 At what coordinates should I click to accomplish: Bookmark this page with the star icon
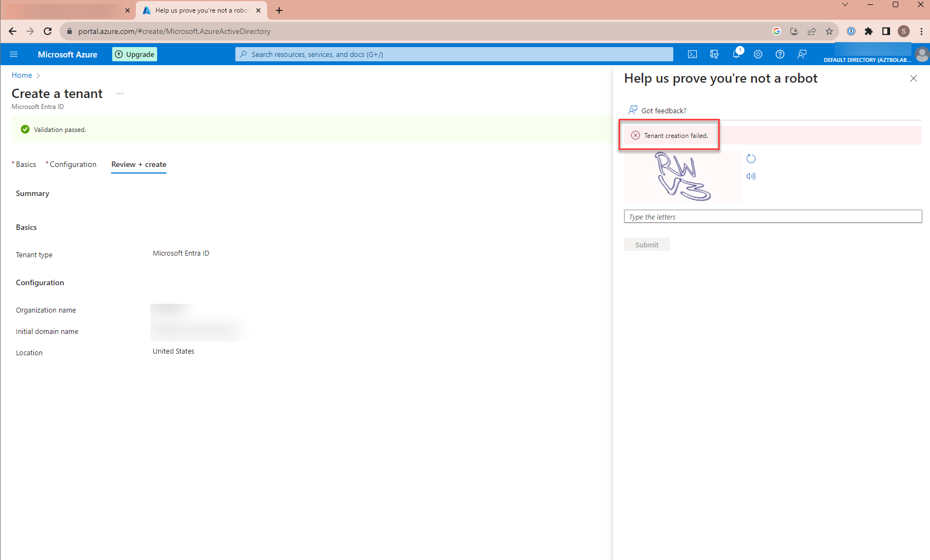(829, 31)
